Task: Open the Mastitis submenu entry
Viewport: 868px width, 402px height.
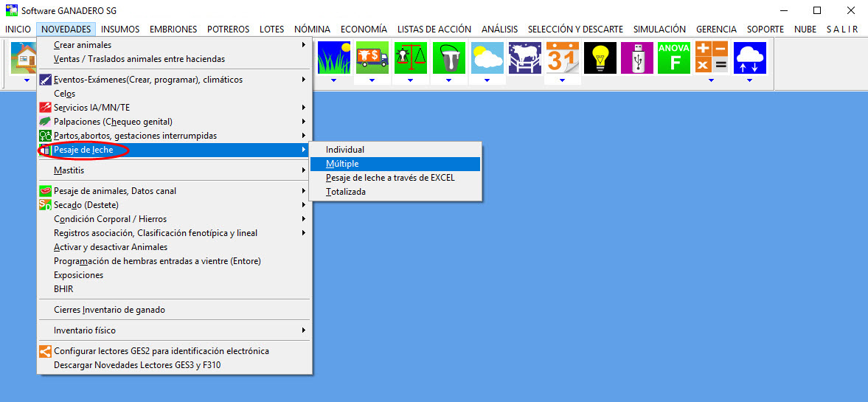Action: click(x=69, y=170)
